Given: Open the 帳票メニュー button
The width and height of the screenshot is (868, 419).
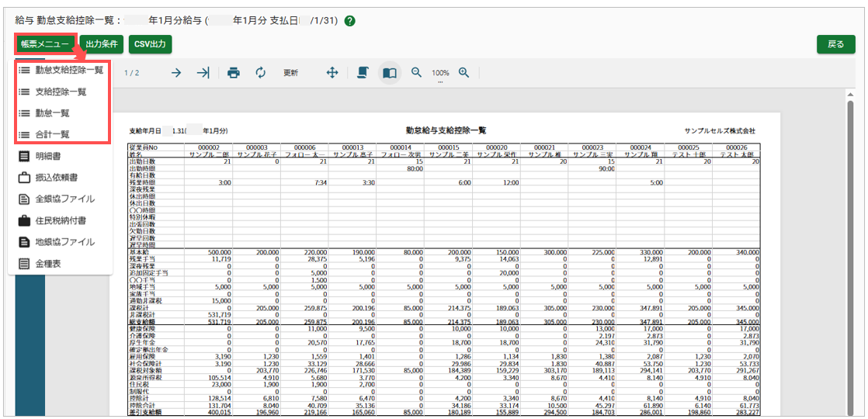Looking at the screenshot, I should coord(44,44).
